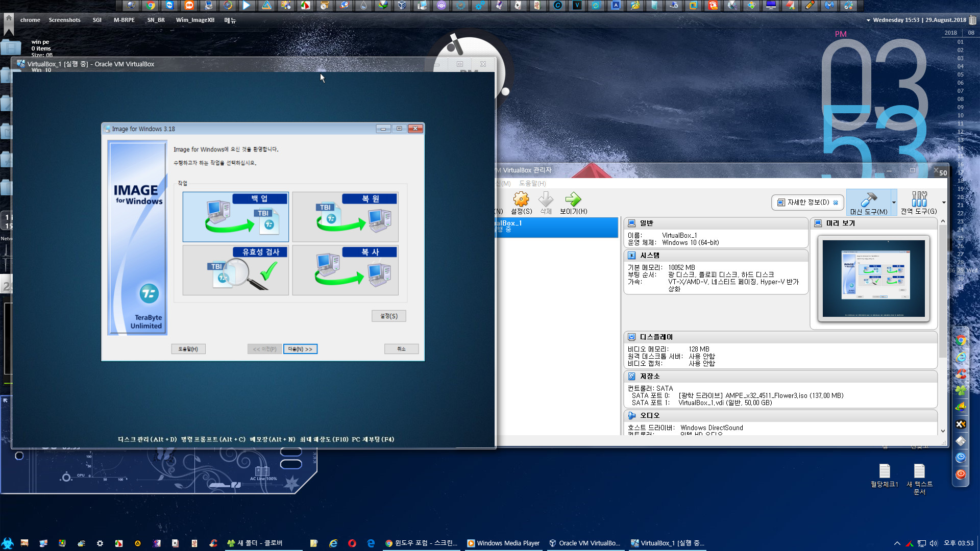Click the clover icon in right sidebar dock

click(x=961, y=391)
